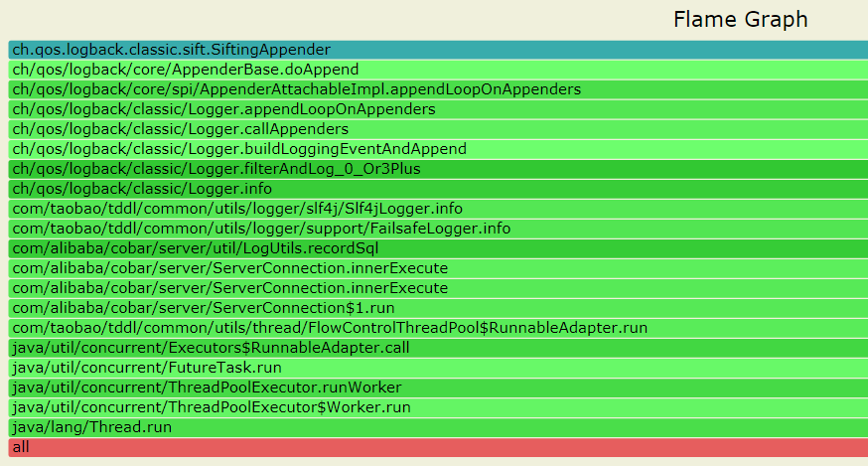Zoom into AppenderAttachableImpl.appendLoopOnAppenders frame
The width and height of the screenshot is (868, 466).
click(438, 89)
